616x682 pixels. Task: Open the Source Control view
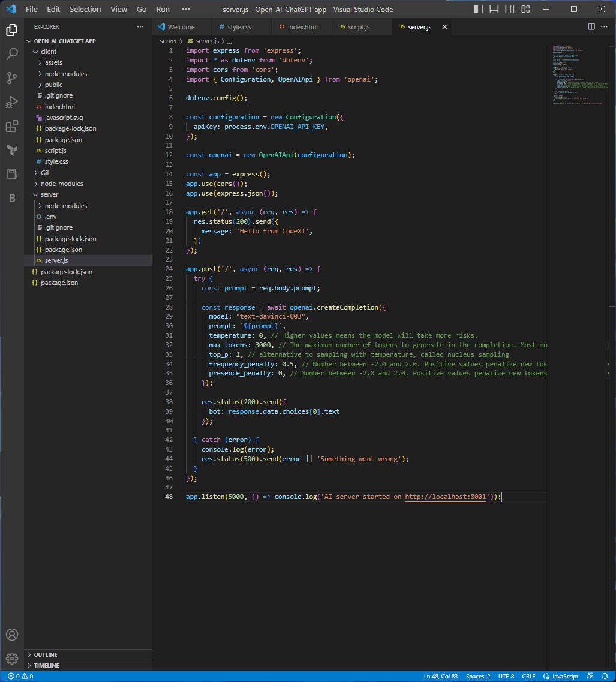coord(12,78)
